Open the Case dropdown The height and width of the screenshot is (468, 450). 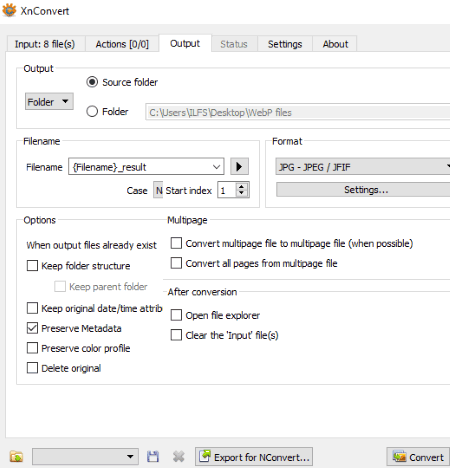coord(158,190)
